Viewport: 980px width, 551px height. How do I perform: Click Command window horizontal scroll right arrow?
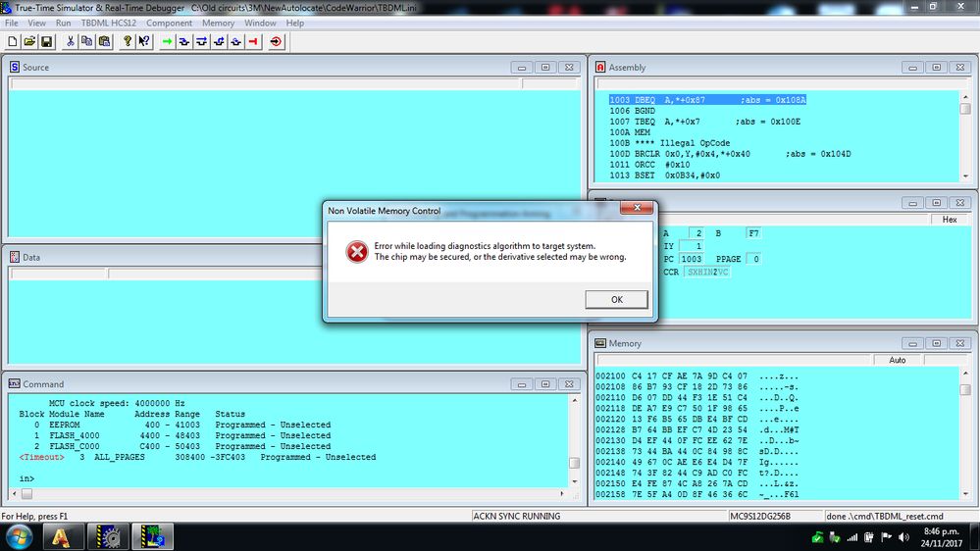(x=561, y=493)
